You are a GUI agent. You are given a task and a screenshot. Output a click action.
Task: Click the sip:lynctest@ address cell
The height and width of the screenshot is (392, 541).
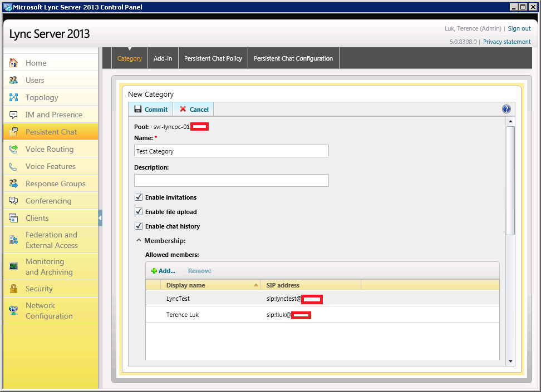[x=294, y=299]
